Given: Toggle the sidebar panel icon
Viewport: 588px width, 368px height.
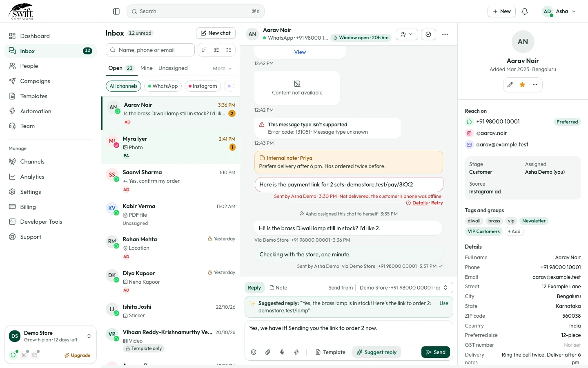Looking at the screenshot, I should click(x=116, y=11).
